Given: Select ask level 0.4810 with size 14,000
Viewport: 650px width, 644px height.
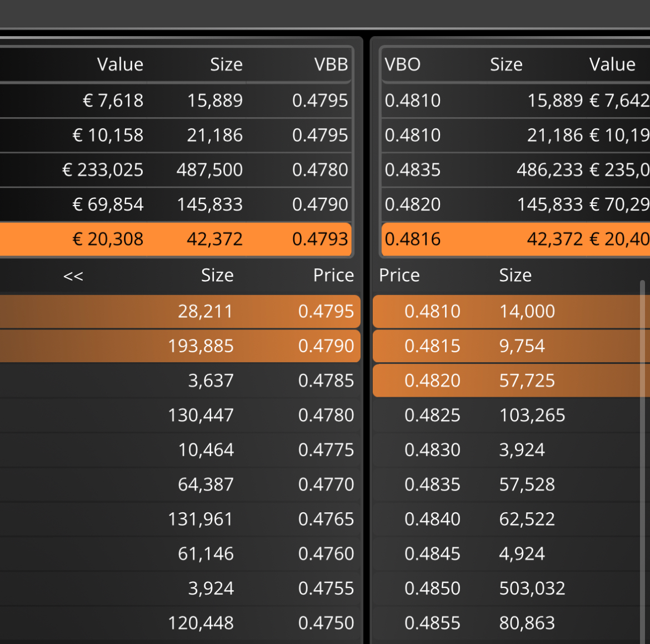Looking at the screenshot, I should pyautogui.click(x=511, y=311).
